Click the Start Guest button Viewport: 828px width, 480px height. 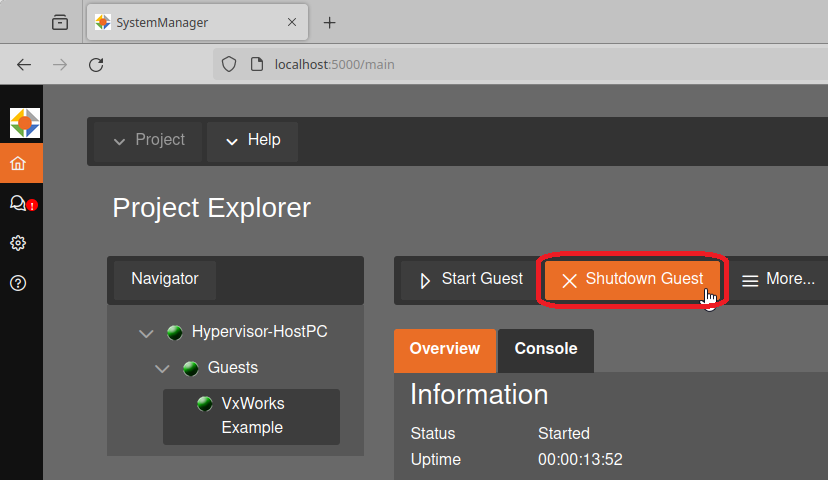[471, 279]
